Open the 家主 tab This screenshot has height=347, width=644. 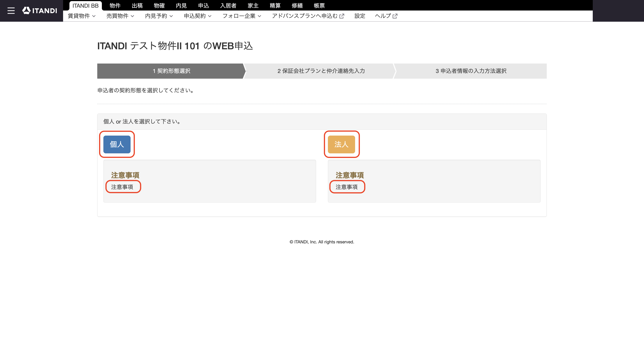click(253, 5)
